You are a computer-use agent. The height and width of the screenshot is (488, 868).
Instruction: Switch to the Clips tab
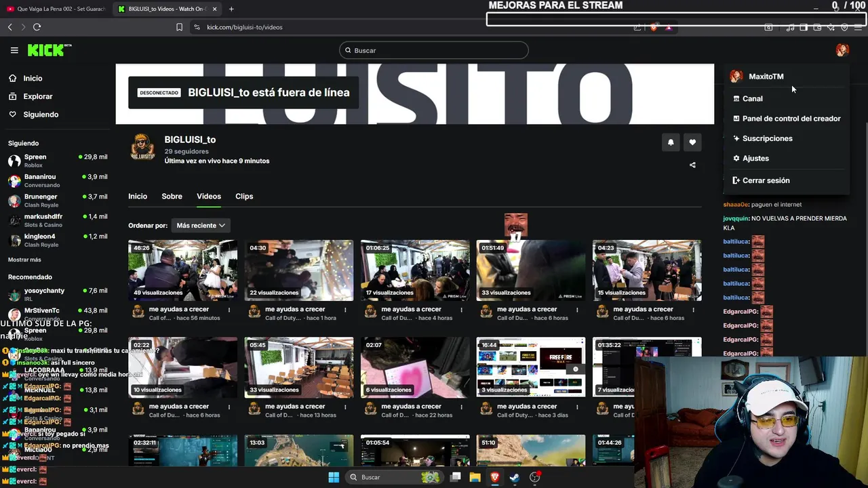[x=244, y=196]
